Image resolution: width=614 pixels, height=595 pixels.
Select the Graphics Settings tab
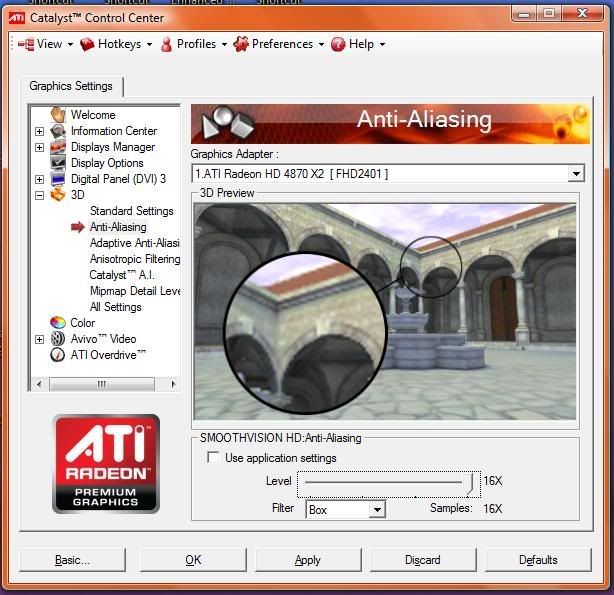point(71,86)
